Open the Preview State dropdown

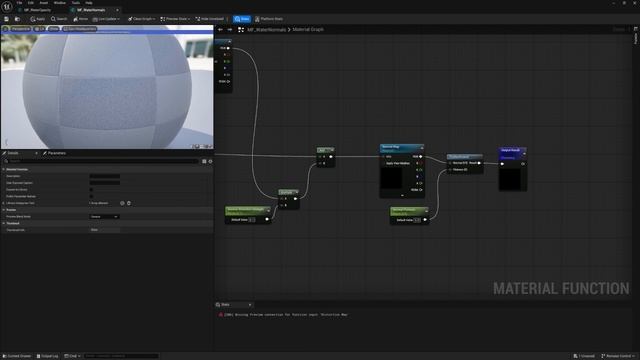tap(175, 19)
